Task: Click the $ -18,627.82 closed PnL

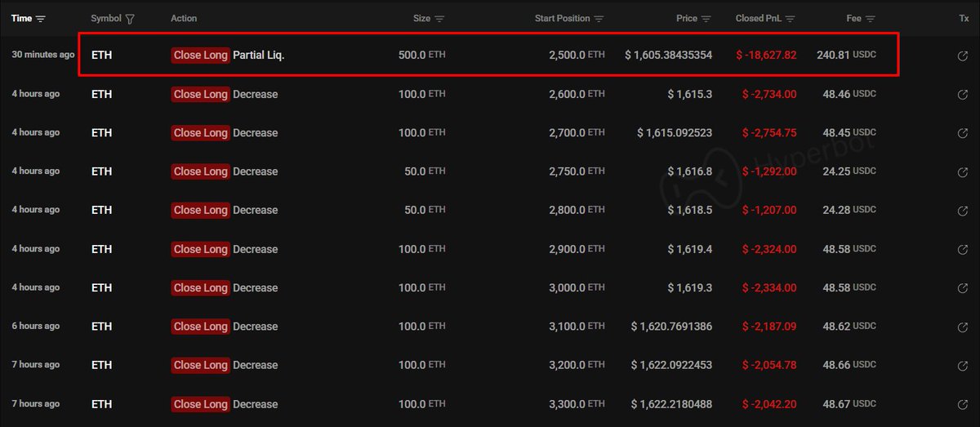Action: 766,56
